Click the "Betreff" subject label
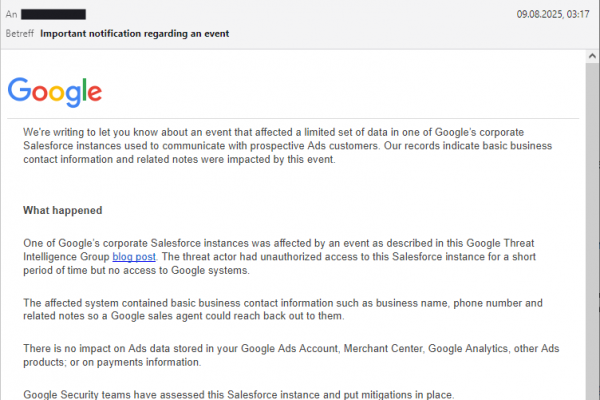 pyautogui.click(x=18, y=33)
